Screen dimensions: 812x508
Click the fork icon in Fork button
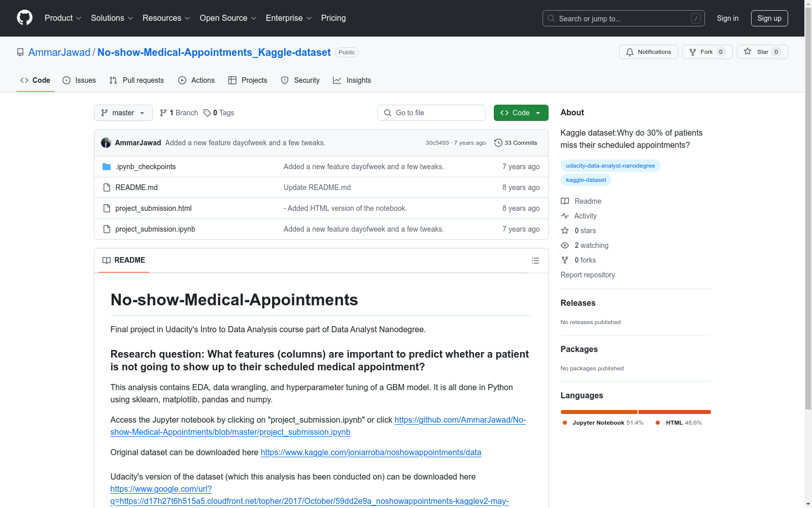pyautogui.click(x=693, y=52)
